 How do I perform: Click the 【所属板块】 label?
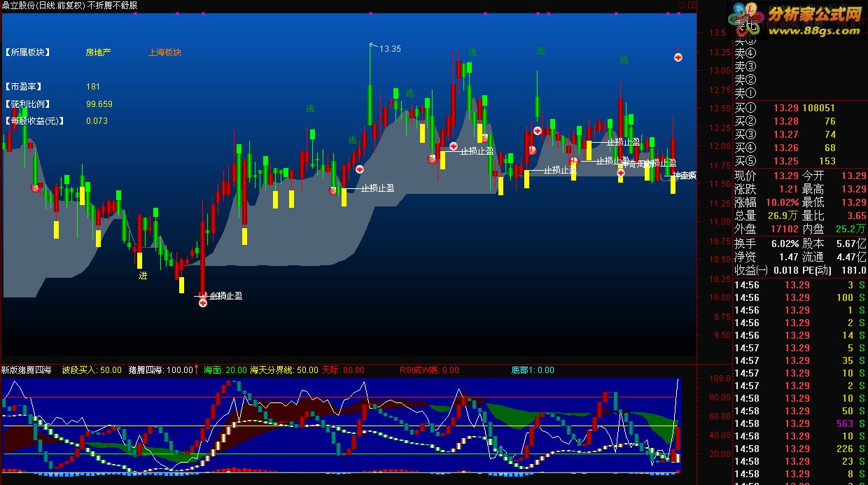click(x=27, y=52)
